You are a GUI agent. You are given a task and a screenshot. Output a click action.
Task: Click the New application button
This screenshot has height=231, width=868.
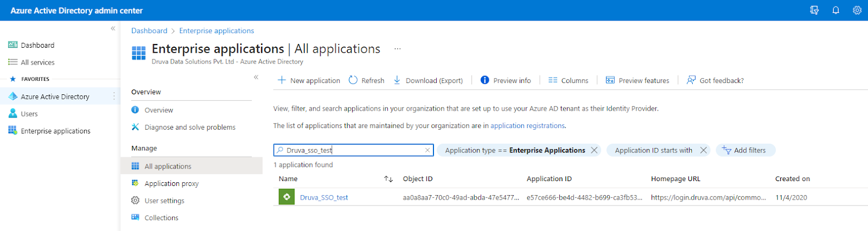point(309,80)
